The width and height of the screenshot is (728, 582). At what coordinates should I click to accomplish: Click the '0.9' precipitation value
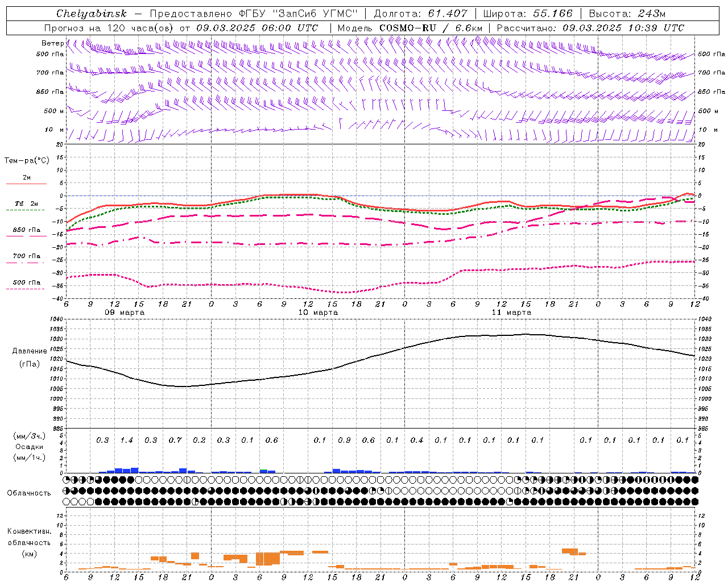click(x=344, y=440)
